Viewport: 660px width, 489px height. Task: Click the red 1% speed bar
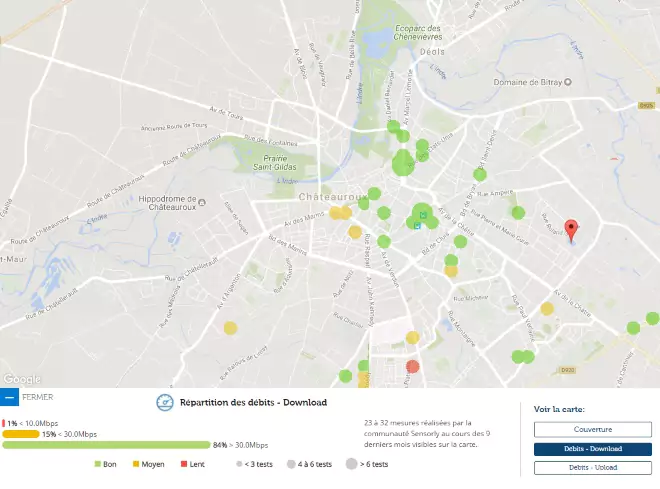[x=3, y=423]
